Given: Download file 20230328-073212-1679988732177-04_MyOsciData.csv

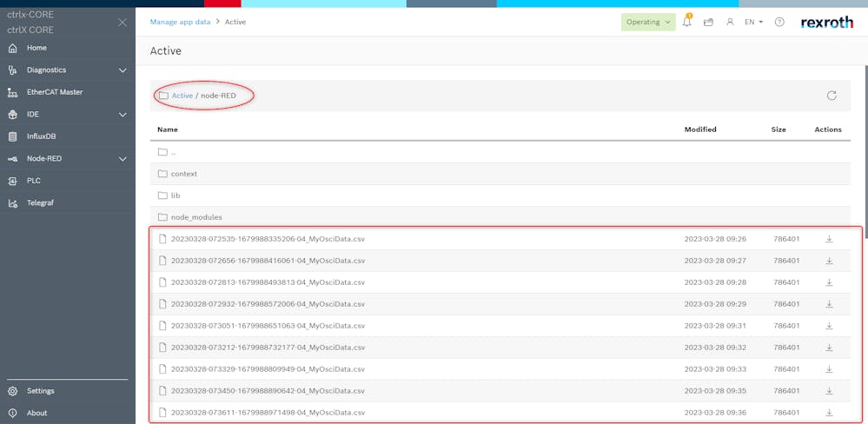Looking at the screenshot, I should 829,348.
